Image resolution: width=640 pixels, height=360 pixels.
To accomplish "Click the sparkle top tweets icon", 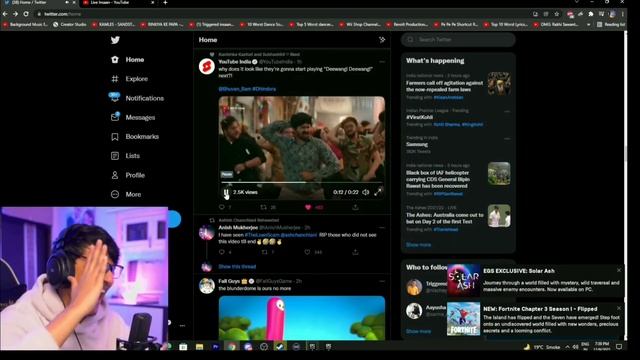I will click(382, 40).
